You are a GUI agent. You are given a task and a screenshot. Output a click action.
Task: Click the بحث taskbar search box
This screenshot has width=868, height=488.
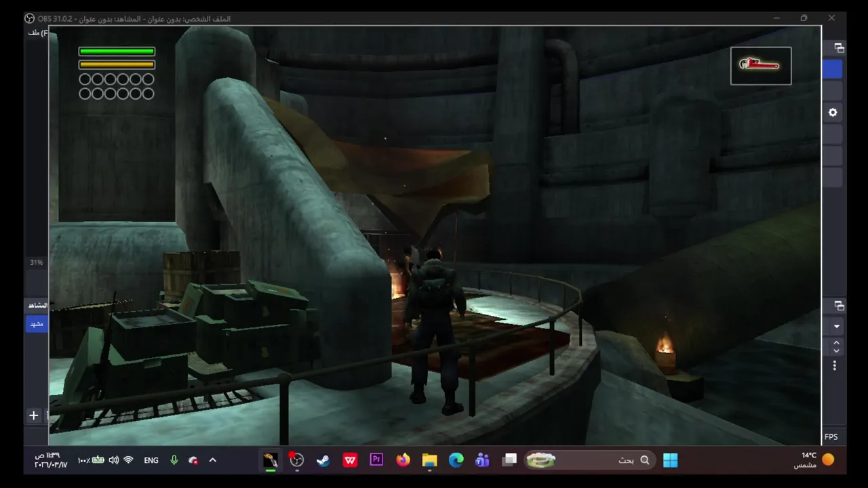pyautogui.click(x=589, y=460)
